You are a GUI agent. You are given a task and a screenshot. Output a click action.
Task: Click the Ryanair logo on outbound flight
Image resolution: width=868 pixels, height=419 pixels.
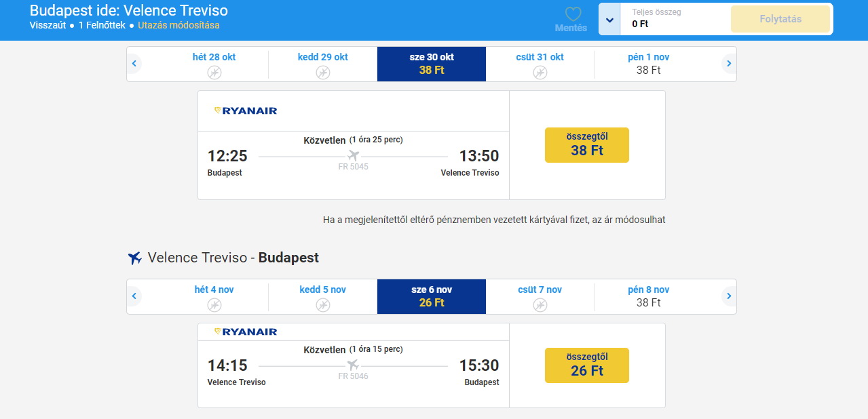(246, 111)
